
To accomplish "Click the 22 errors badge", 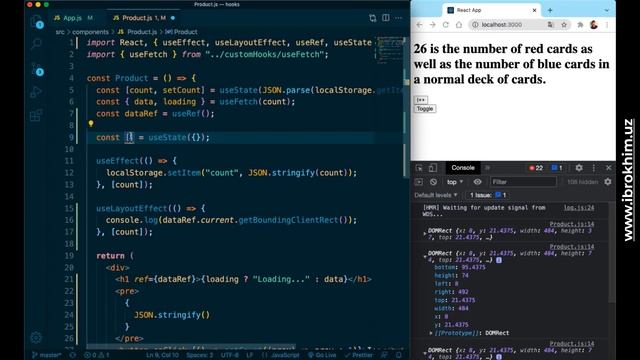I will [x=536, y=168].
